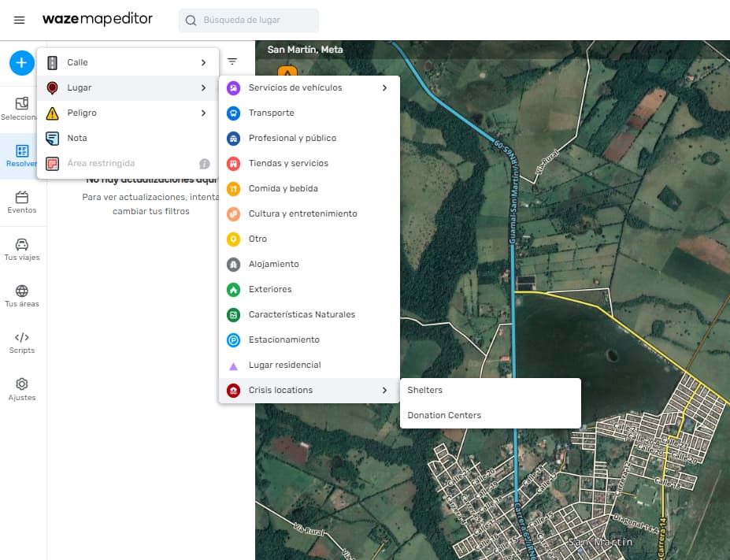Expand the Calle submenu arrow

pyautogui.click(x=203, y=62)
